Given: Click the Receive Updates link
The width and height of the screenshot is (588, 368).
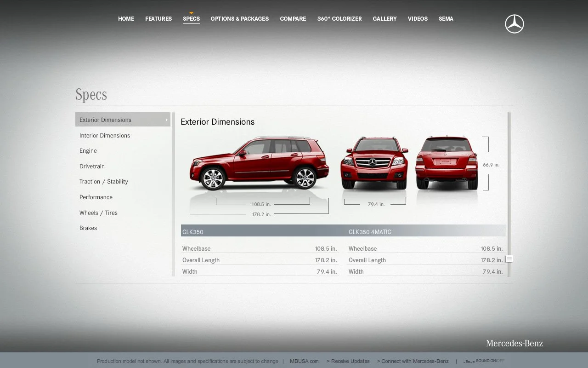Looking at the screenshot, I should click(348, 361).
